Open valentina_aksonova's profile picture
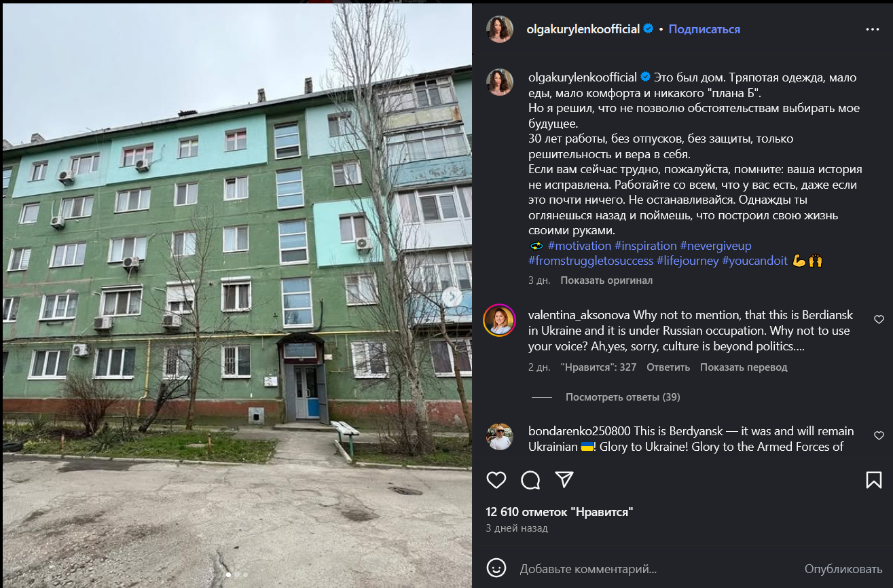This screenshot has height=588, width=893. 499,320
